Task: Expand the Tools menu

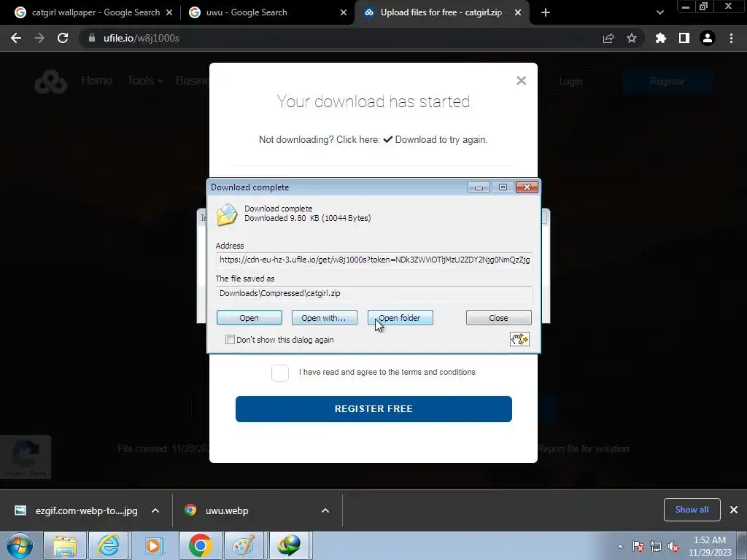Action: coord(145,80)
